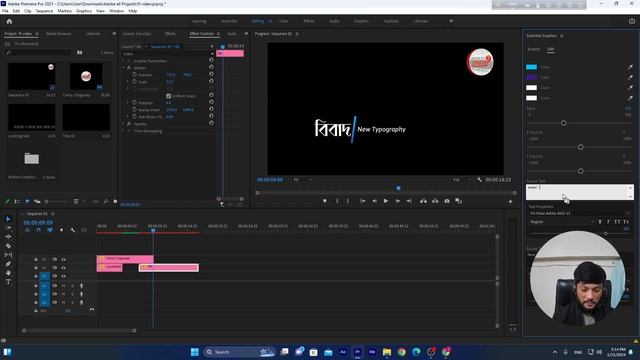Image resolution: width=640 pixels, height=360 pixels.
Task: Click the Export Frame camera icon
Action: 447,201
